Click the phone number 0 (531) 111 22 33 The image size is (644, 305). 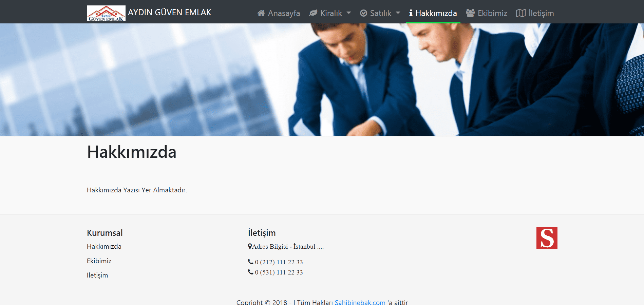(279, 272)
